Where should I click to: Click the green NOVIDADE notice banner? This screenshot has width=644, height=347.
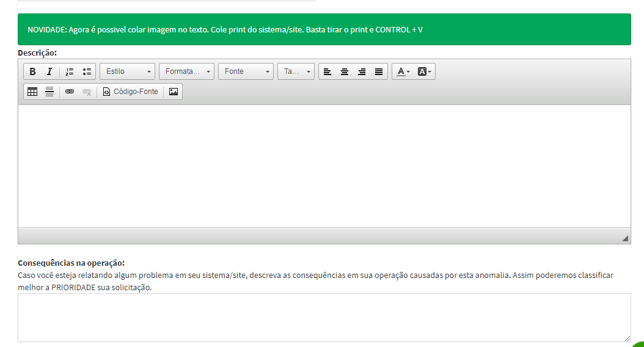(324, 29)
